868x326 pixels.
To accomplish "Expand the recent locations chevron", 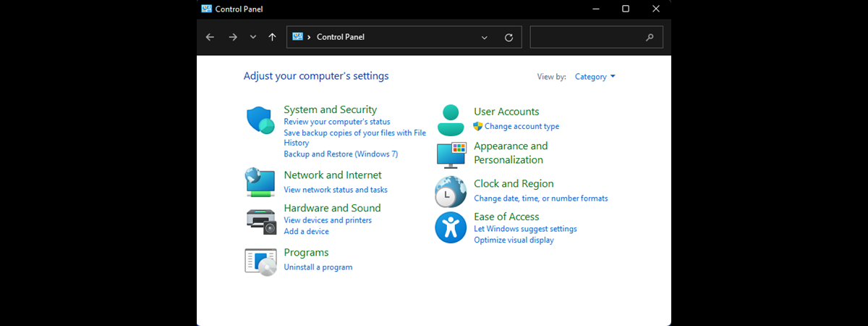I will 252,37.
